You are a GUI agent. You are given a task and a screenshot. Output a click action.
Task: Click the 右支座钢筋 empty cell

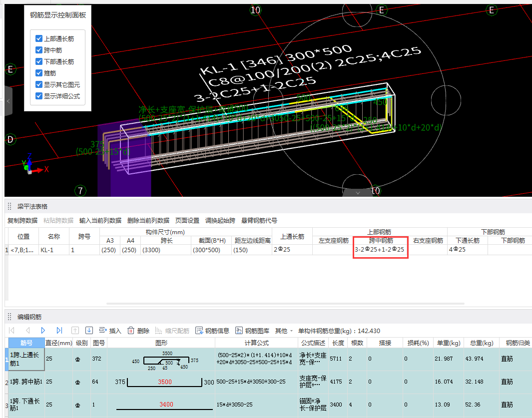(x=428, y=249)
